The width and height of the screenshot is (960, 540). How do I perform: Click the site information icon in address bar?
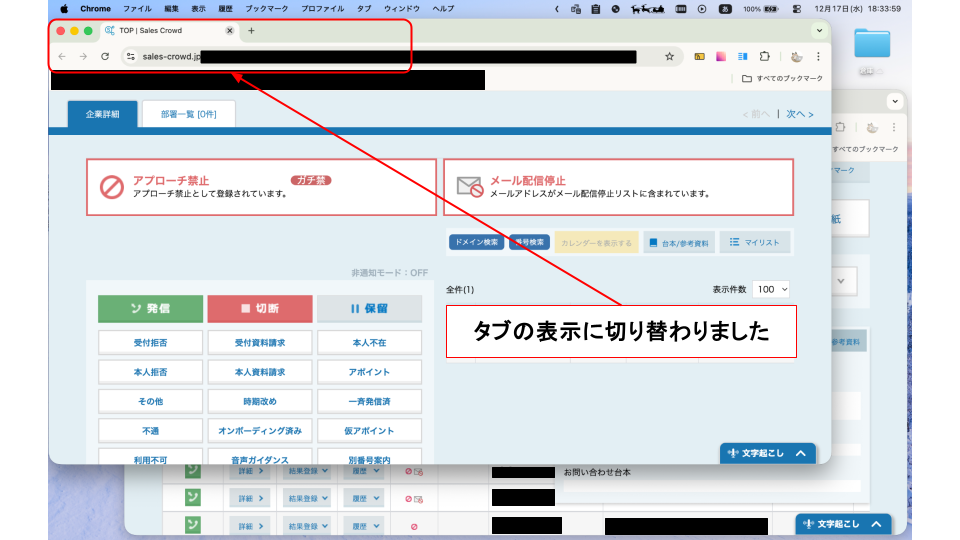[x=130, y=57]
